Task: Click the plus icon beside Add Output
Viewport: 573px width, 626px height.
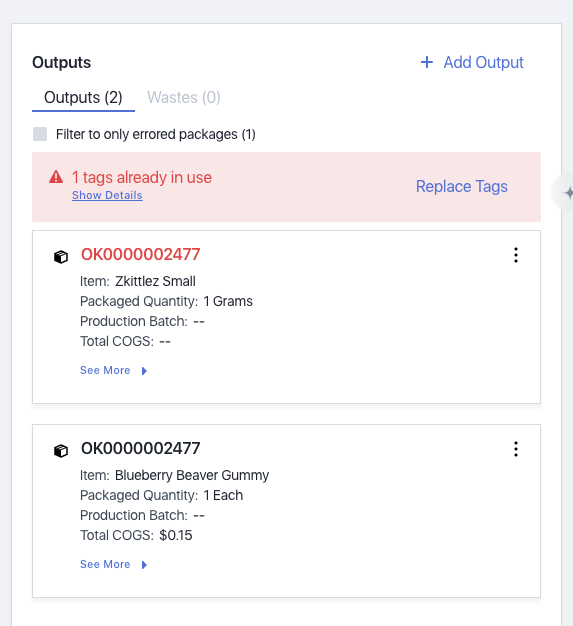Action: tap(426, 62)
